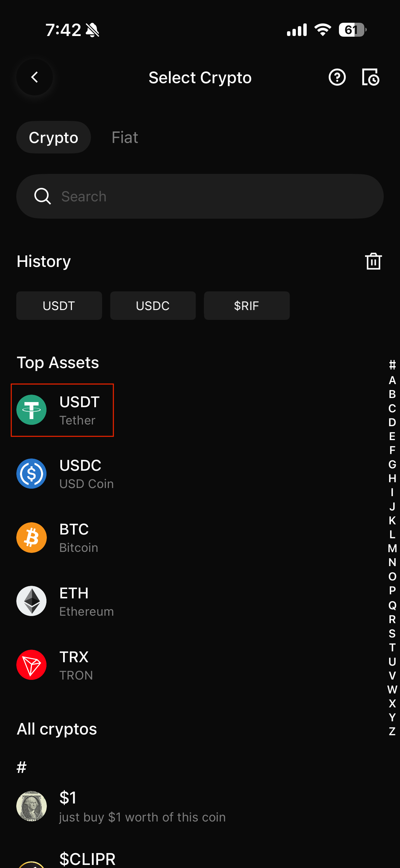
Task: Open the transaction history icon in header
Action: 370,77
